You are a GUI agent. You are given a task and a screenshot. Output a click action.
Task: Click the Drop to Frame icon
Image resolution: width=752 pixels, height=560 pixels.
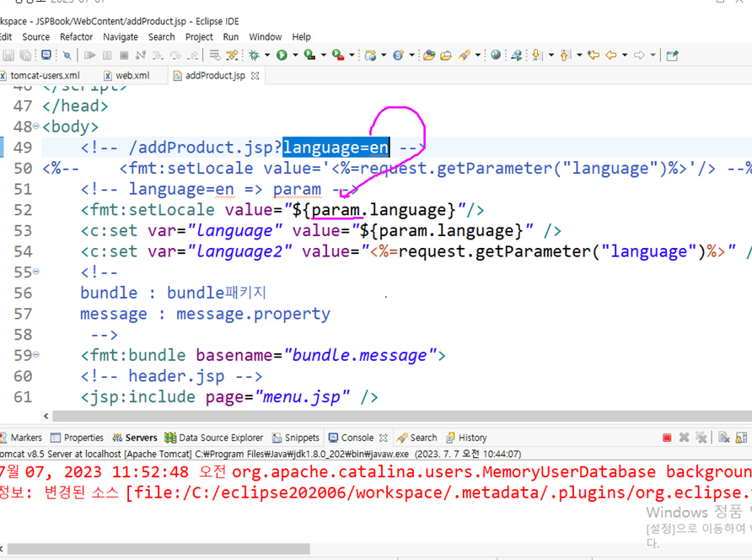(x=215, y=55)
